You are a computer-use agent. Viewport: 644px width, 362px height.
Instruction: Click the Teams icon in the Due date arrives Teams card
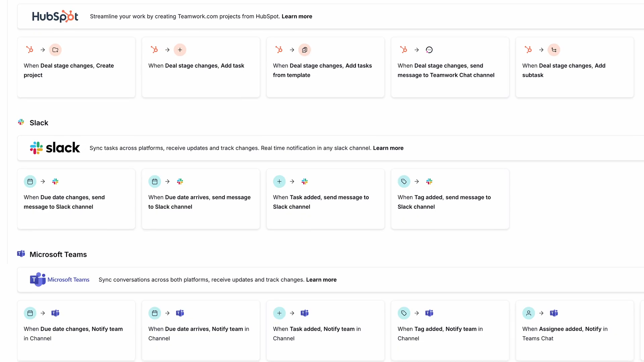pyautogui.click(x=180, y=313)
